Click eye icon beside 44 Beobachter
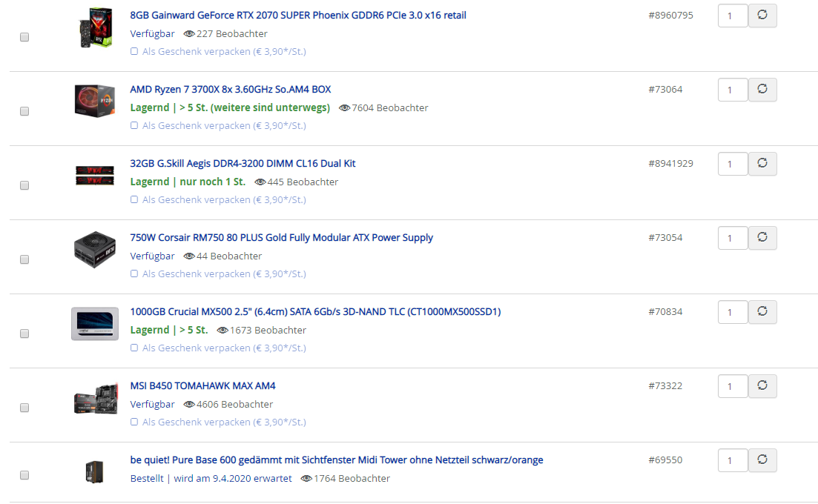 pyautogui.click(x=189, y=256)
